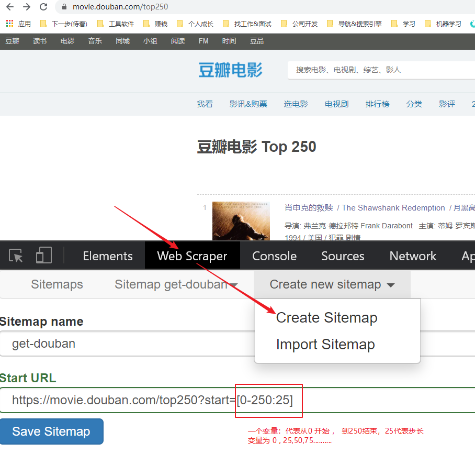Click the URL in the address bar
This screenshot has width=475, height=476.
pos(120,7)
